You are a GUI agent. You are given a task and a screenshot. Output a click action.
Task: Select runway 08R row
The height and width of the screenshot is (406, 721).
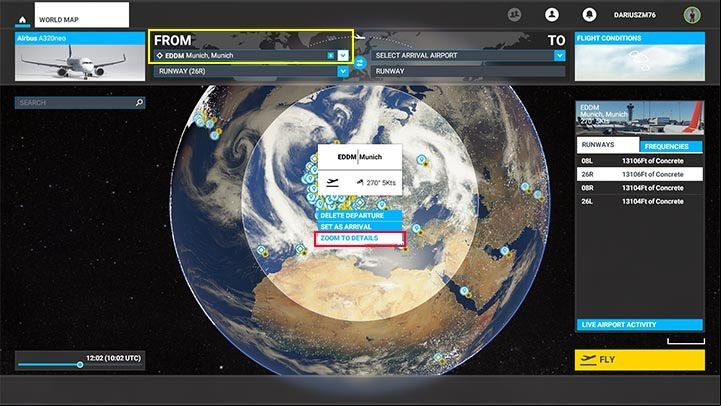pyautogui.click(x=640, y=188)
